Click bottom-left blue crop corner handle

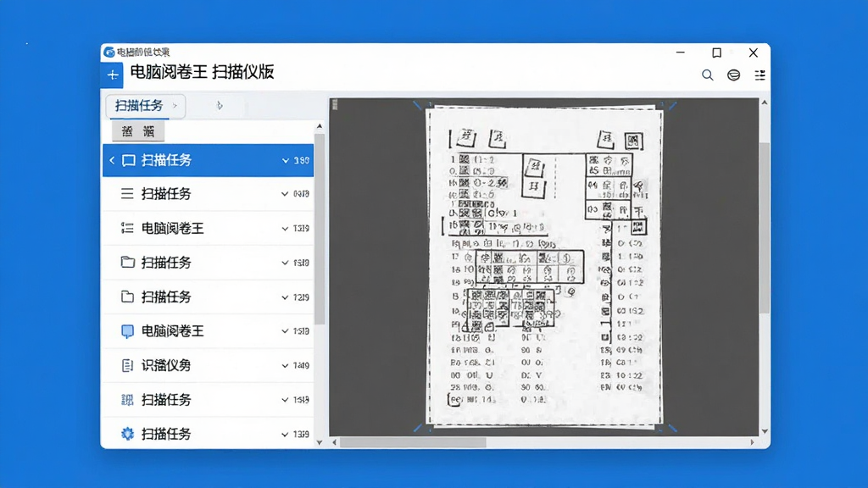click(x=418, y=428)
